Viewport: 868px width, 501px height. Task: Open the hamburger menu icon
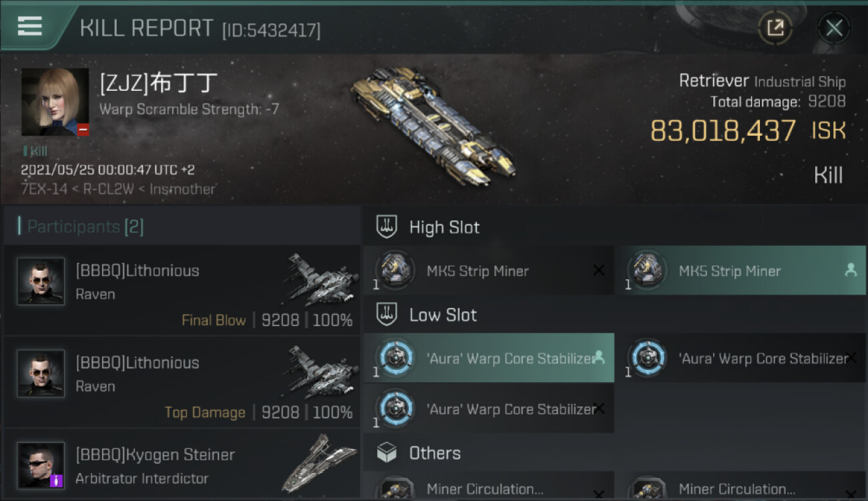click(x=30, y=26)
